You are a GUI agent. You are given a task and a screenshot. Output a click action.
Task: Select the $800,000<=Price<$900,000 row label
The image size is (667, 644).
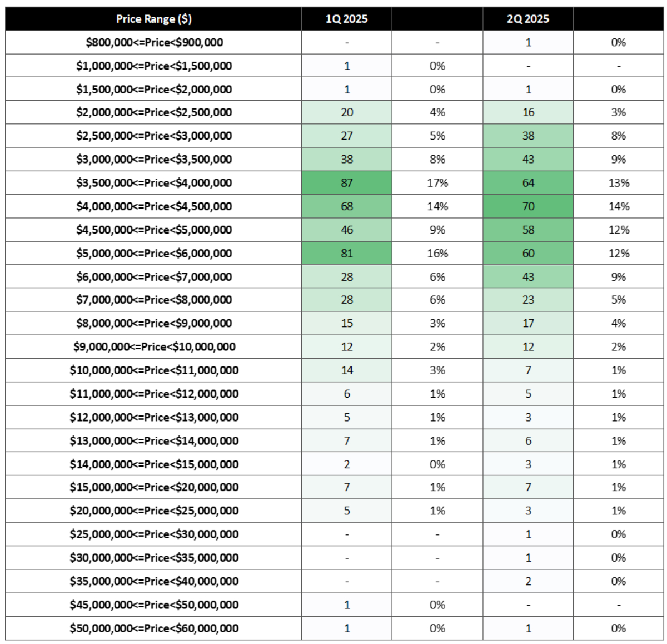154,42
